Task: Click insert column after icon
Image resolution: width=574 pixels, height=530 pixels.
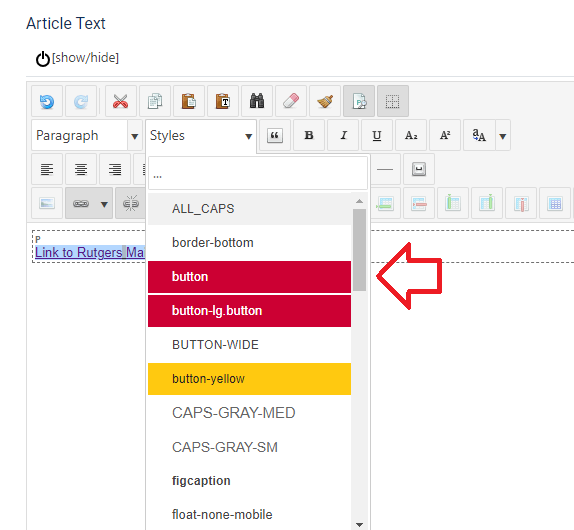Action: pyautogui.click(x=487, y=203)
